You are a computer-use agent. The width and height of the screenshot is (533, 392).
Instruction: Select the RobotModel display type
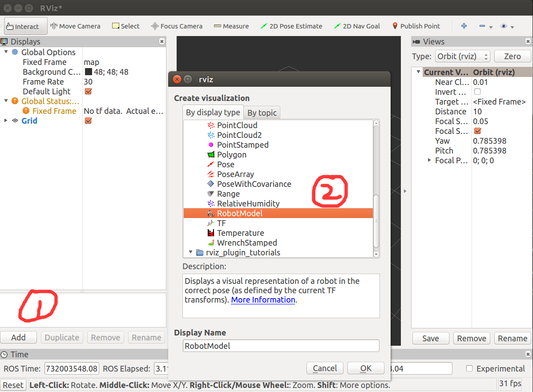278,213
